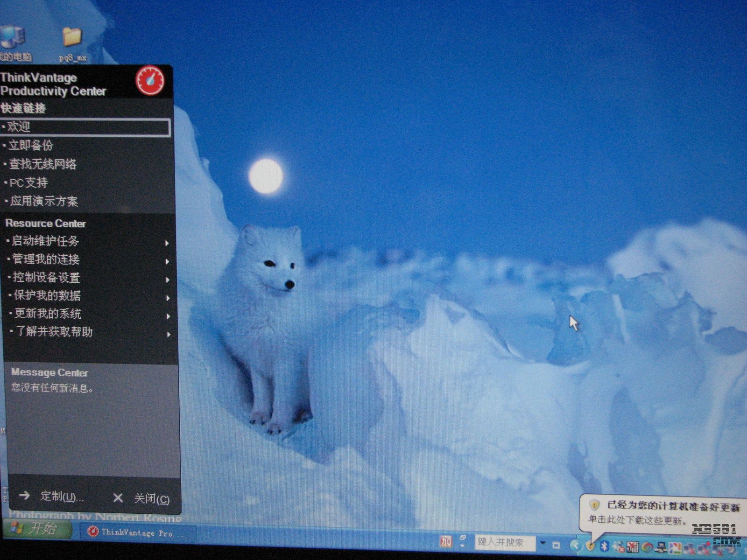Click the Bluetooth tray icon
The height and width of the screenshot is (560, 747).
(604, 546)
